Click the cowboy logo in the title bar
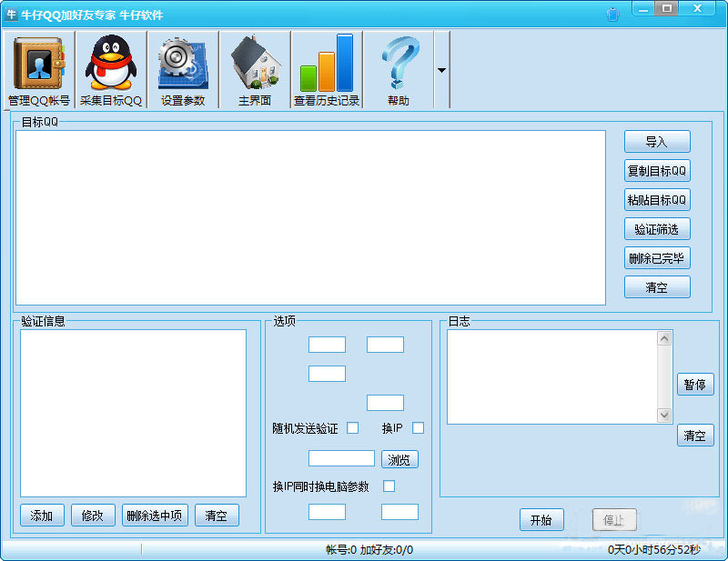Viewport: 728px width, 561px height. [x=13, y=10]
